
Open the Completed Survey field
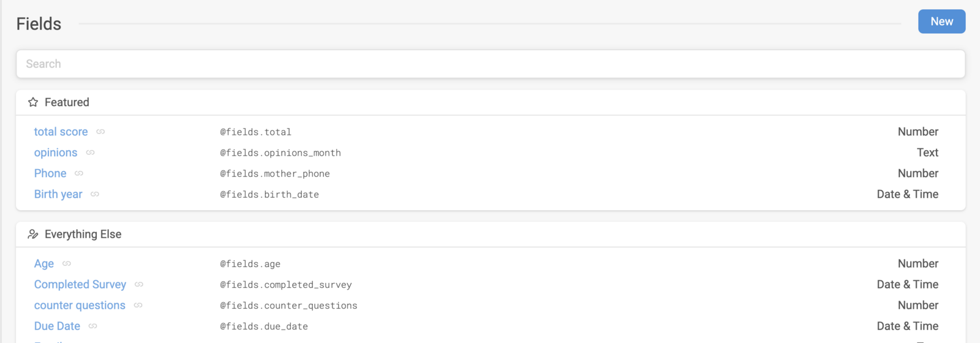[x=80, y=284]
